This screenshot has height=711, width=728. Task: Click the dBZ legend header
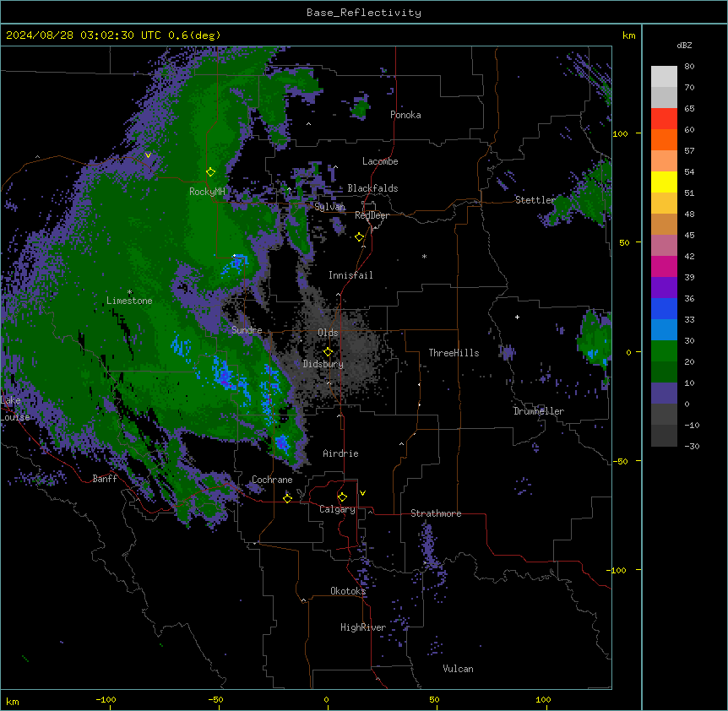click(x=684, y=46)
